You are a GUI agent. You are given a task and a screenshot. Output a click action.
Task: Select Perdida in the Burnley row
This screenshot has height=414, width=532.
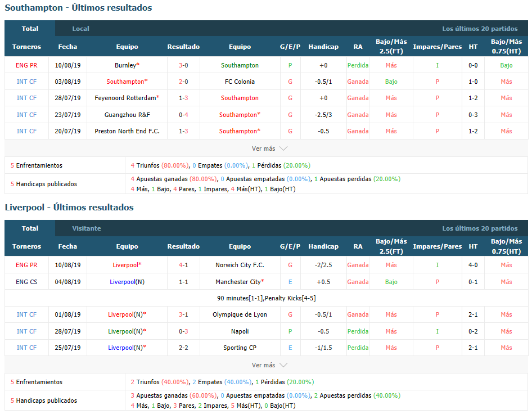[x=358, y=65]
